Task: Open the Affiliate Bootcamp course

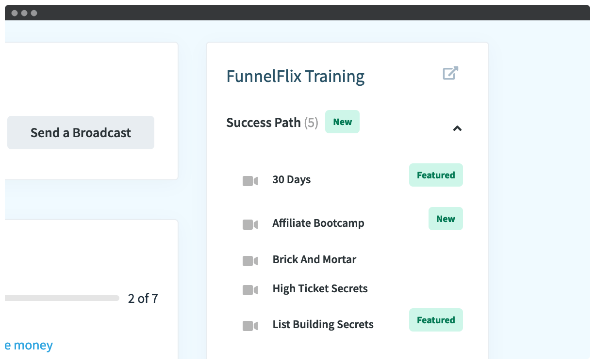Action: coord(318,223)
